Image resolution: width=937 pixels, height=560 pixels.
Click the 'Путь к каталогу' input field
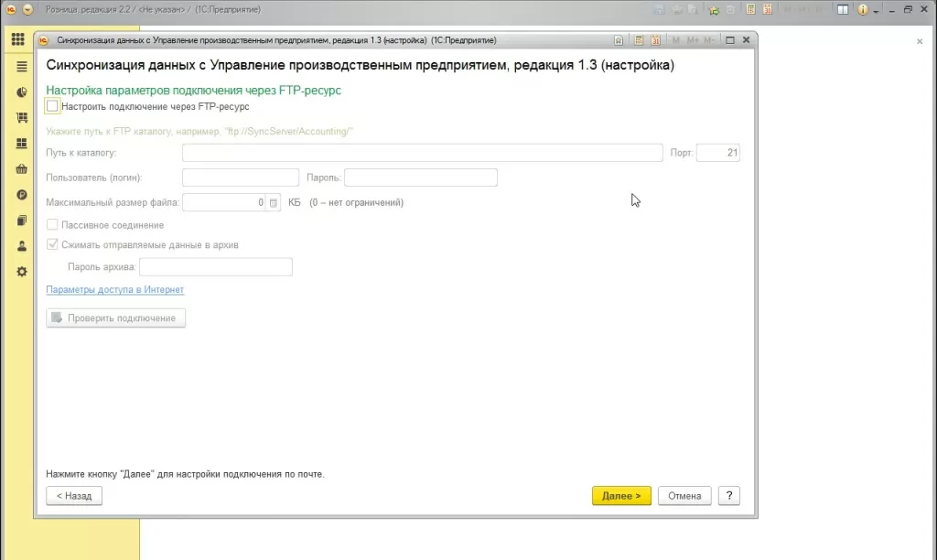coord(423,153)
